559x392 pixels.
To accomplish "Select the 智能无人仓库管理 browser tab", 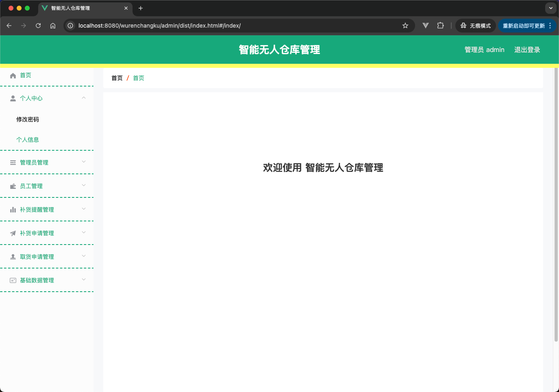I will tap(85, 8).
